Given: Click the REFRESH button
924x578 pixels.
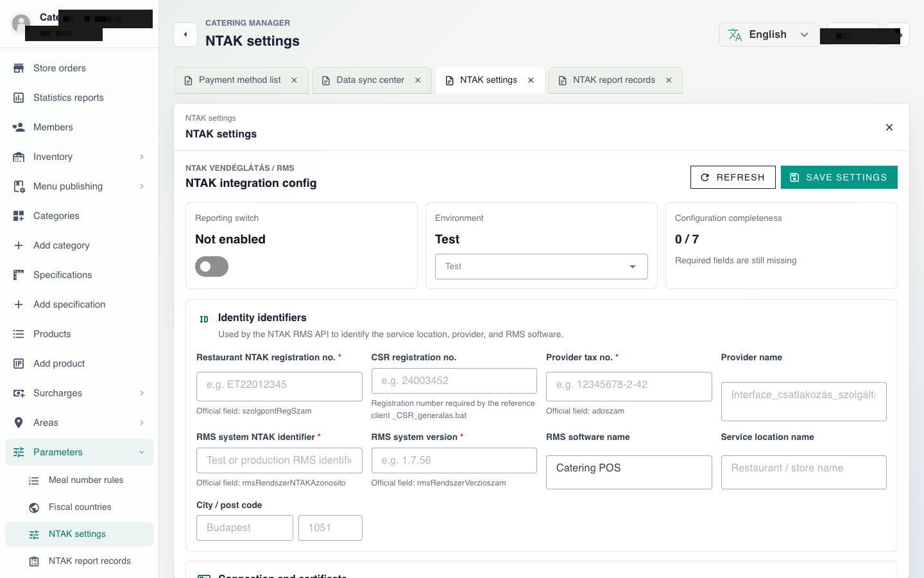Looking at the screenshot, I should click(x=733, y=177).
